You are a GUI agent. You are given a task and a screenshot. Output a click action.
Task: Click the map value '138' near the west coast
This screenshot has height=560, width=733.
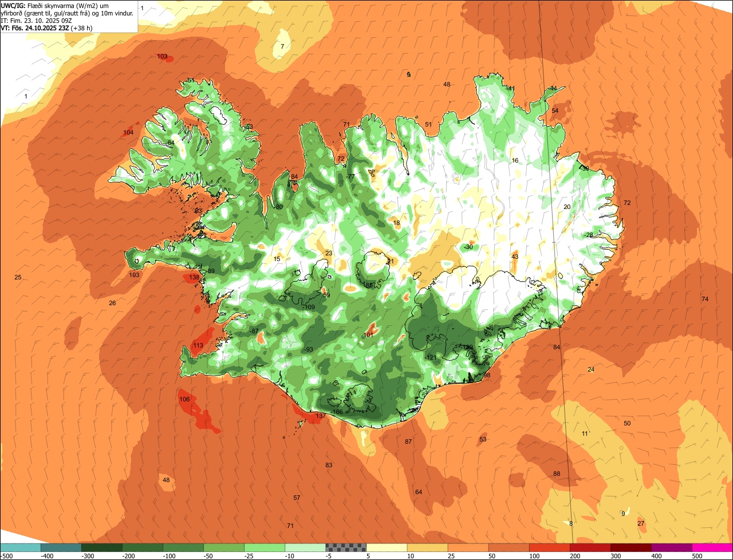[194, 277]
